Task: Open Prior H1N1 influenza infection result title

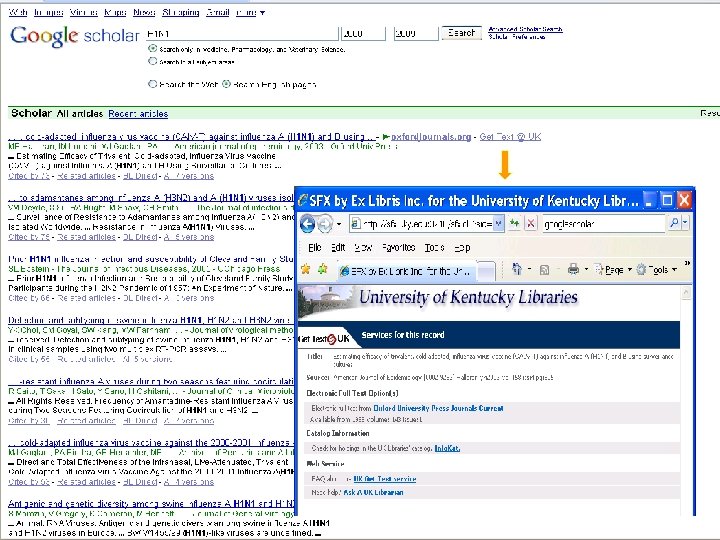Action: coord(151,259)
